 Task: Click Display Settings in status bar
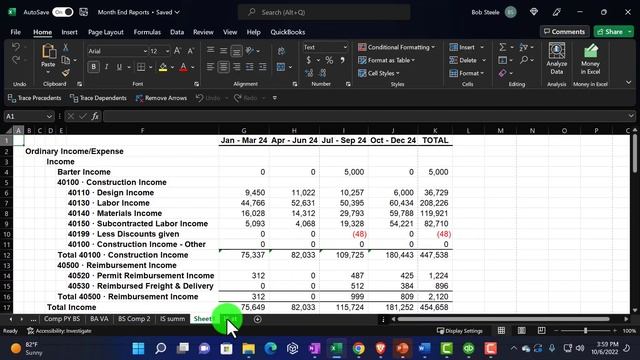click(460, 331)
